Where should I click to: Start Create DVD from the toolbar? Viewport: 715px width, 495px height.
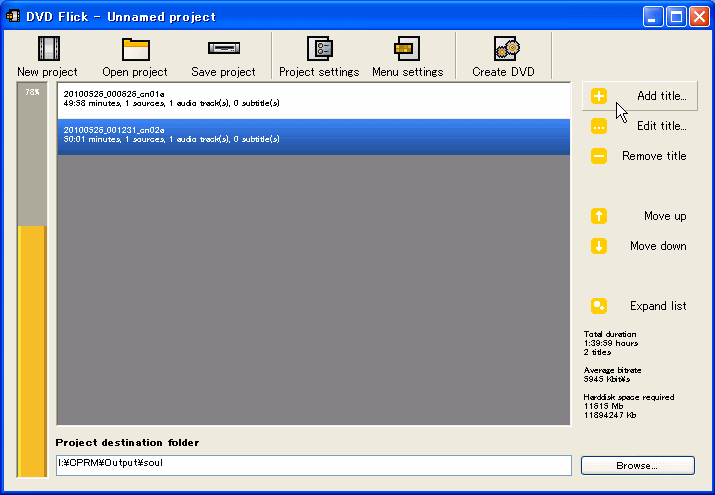503,48
